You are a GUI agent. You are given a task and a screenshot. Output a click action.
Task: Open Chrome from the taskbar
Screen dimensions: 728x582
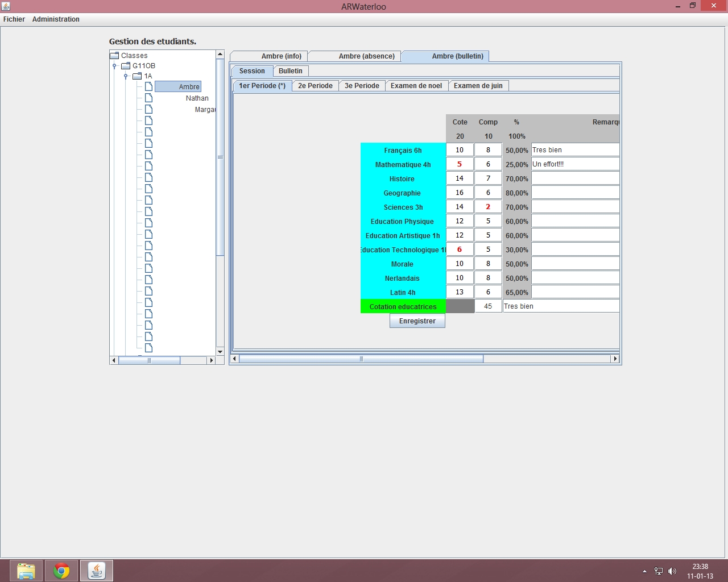pyautogui.click(x=61, y=571)
